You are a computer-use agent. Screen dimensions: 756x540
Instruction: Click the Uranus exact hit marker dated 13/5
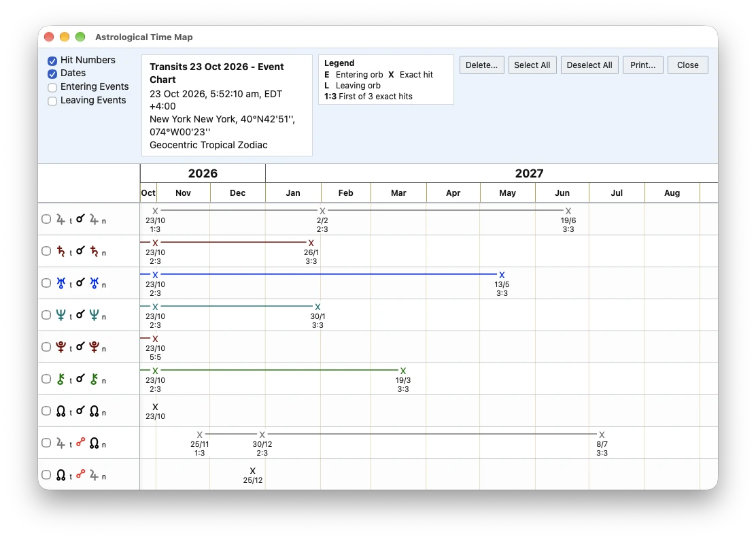(x=502, y=275)
